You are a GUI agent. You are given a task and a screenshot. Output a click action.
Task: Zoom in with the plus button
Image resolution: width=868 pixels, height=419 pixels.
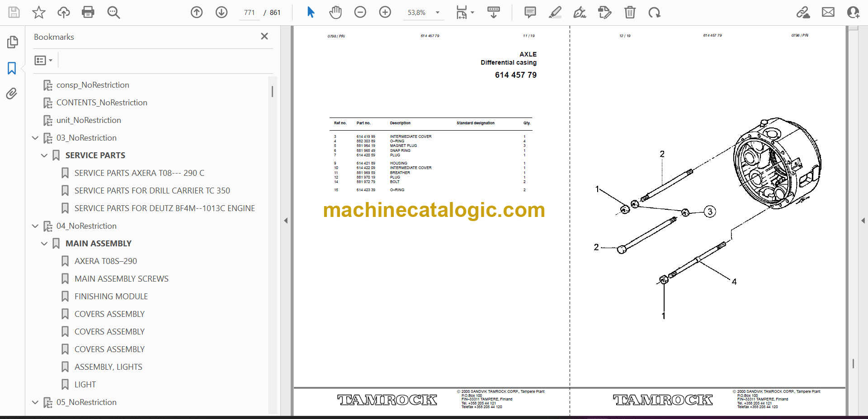point(385,12)
